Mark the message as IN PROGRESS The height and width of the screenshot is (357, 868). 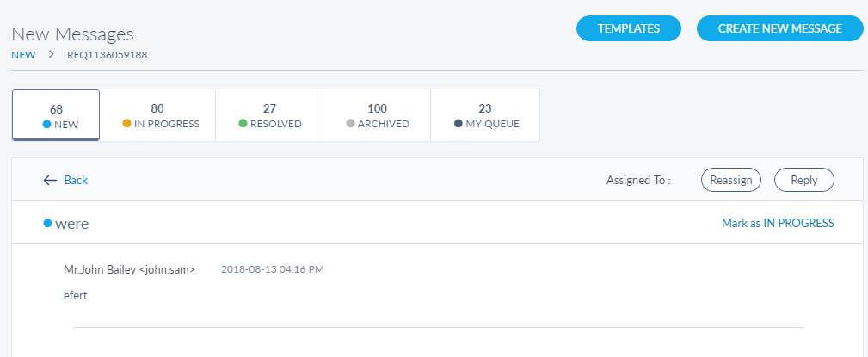point(778,223)
